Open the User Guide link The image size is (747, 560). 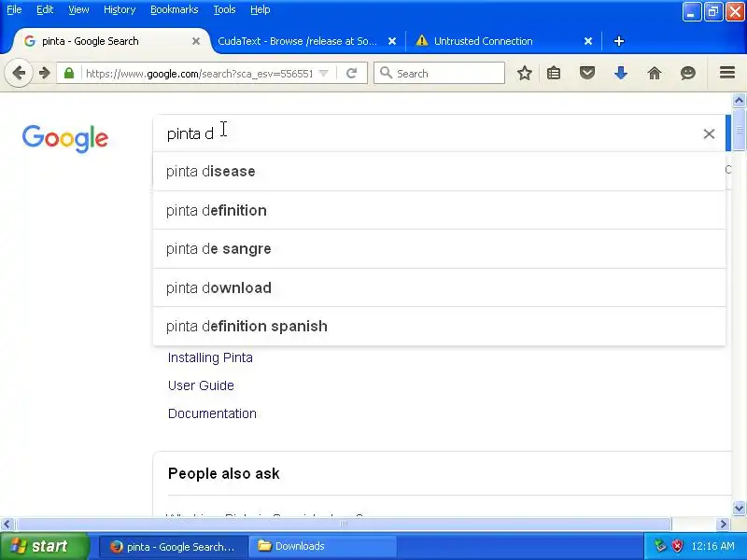point(201,385)
